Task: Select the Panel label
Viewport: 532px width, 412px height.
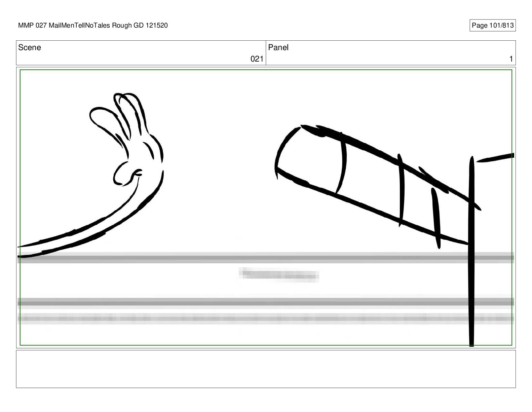Action: point(278,47)
